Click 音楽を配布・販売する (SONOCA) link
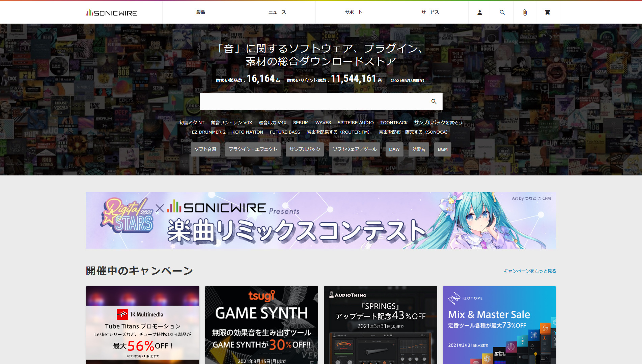The width and height of the screenshot is (642, 364). tap(413, 132)
